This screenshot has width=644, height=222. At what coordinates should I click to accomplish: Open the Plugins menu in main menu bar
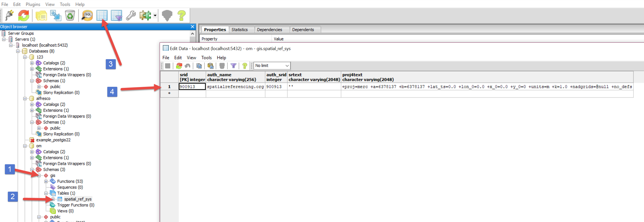tap(33, 4)
